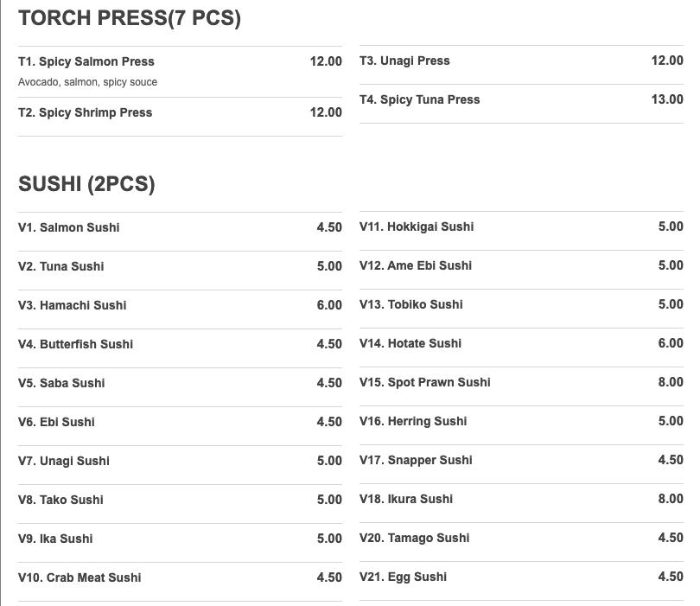Screen dimensions: 700x606
Task: Select T1. Spicy Salmon Press item
Action: click(x=86, y=61)
